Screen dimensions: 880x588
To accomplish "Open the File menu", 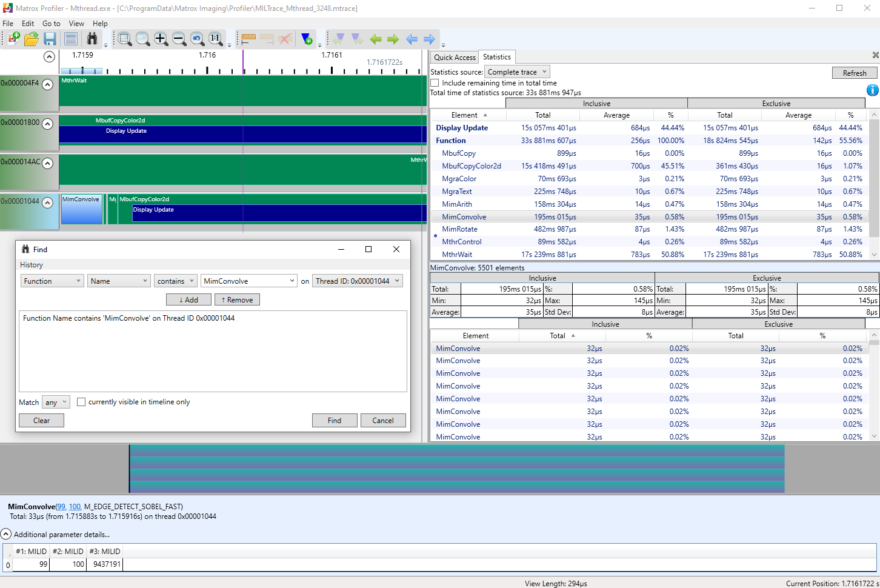I will coord(8,24).
